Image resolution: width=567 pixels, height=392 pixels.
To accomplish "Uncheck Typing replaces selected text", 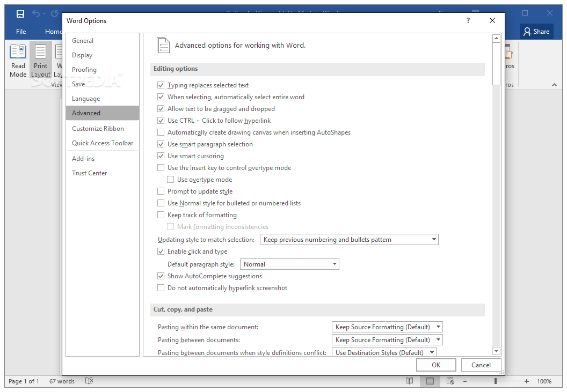I will pos(161,85).
